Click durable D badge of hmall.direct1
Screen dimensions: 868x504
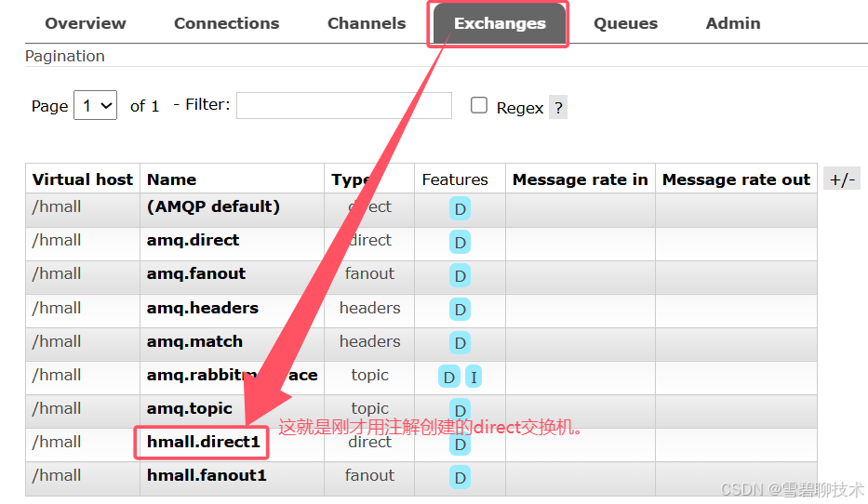460,444
